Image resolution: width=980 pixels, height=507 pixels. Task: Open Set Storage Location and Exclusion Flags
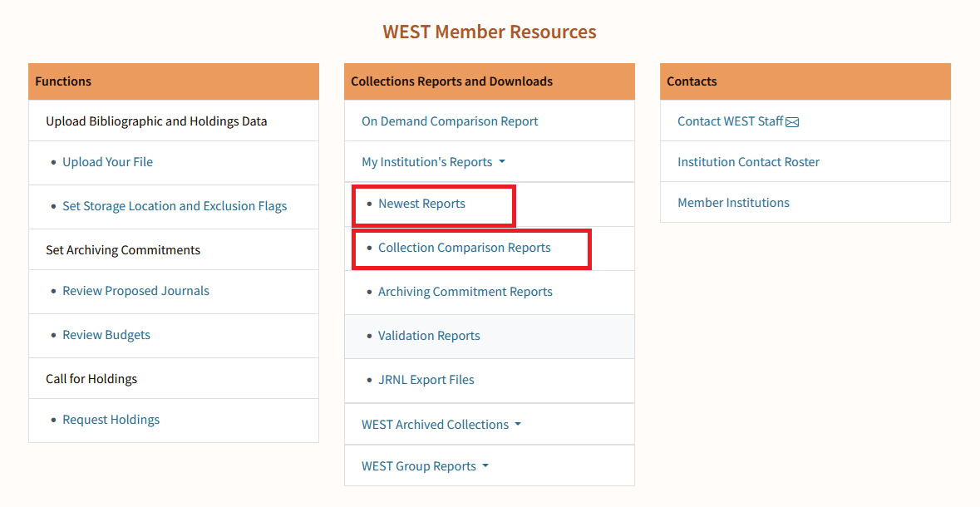pos(175,206)
